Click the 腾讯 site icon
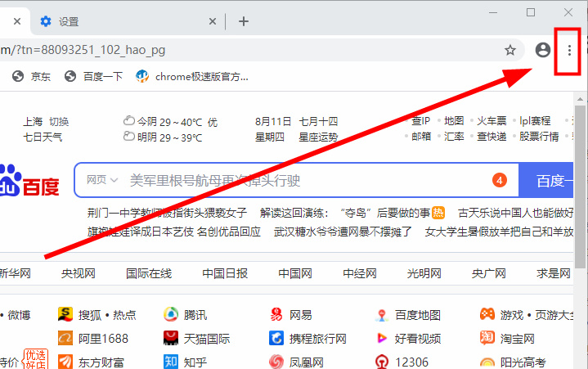The height and width of the screenshot is (369, 588). tap(171, 314)
